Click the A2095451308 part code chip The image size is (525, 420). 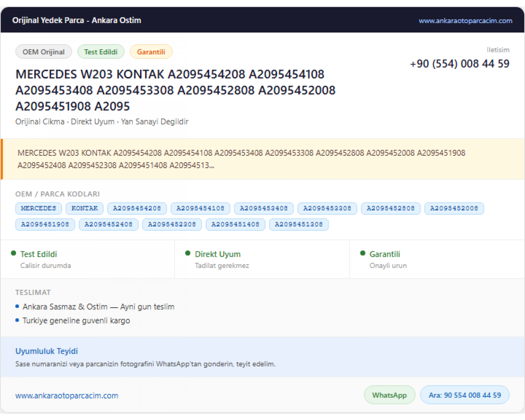pos(299,224)
